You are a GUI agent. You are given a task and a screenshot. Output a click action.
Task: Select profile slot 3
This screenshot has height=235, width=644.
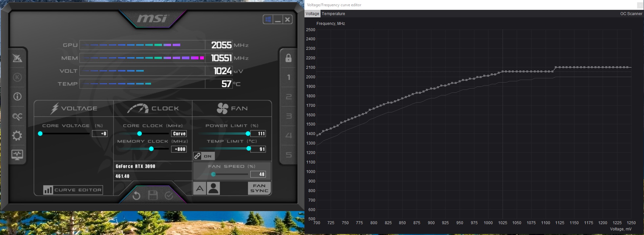point(288,116)
